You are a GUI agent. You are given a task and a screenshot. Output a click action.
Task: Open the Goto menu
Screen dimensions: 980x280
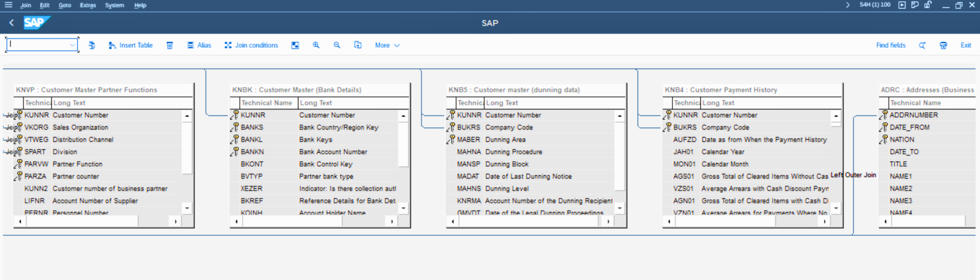(x=65, y=5)
